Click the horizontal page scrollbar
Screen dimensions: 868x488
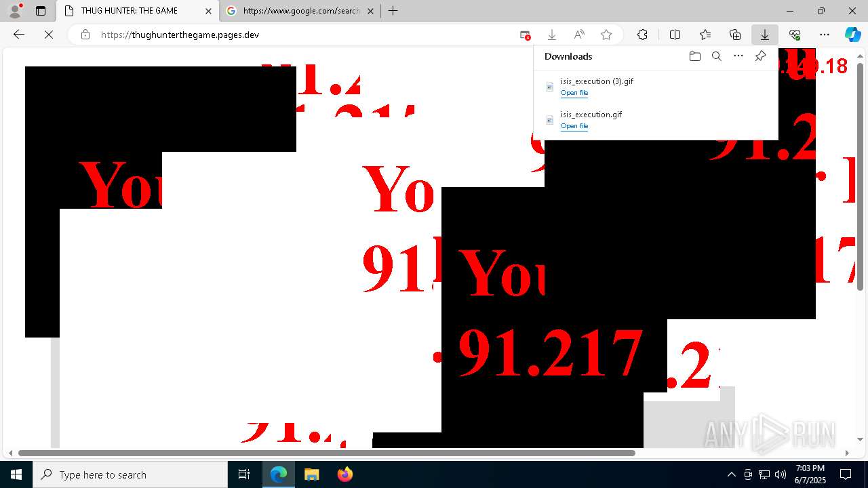327,453
